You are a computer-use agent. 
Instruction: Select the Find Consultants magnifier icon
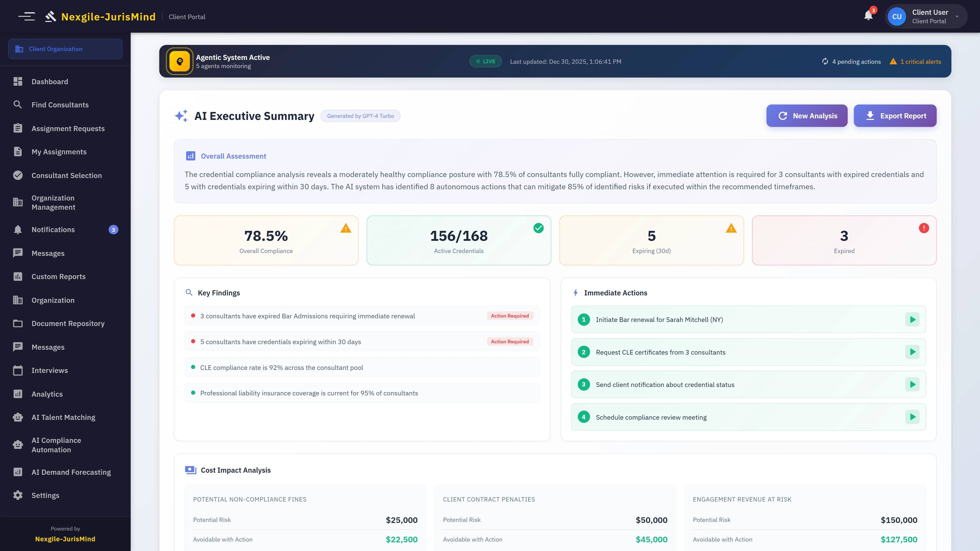click(x=18, y=105)
